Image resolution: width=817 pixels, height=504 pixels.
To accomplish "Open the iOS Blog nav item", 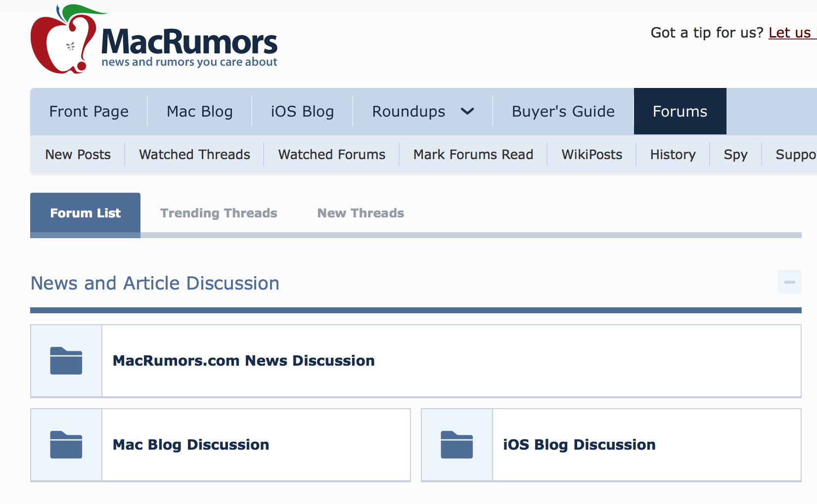I will point(302,111).
